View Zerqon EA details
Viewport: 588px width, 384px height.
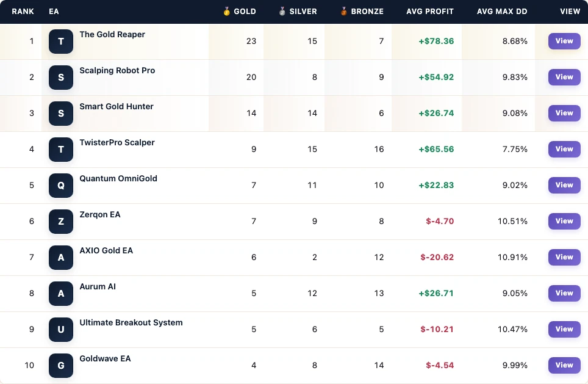564,221
